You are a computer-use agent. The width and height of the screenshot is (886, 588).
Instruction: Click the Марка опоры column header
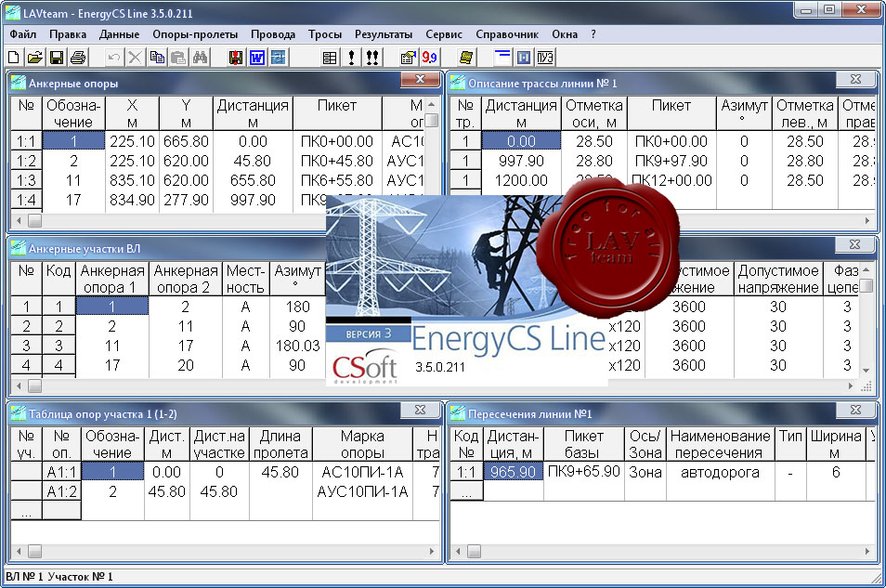tap(362, 444)
